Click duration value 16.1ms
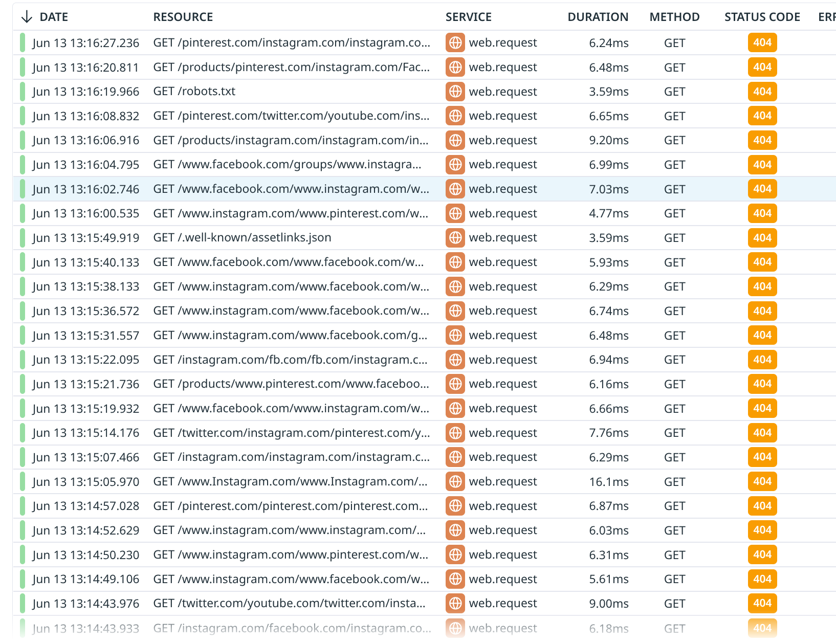The image size is (836, 644). [609, 481]
